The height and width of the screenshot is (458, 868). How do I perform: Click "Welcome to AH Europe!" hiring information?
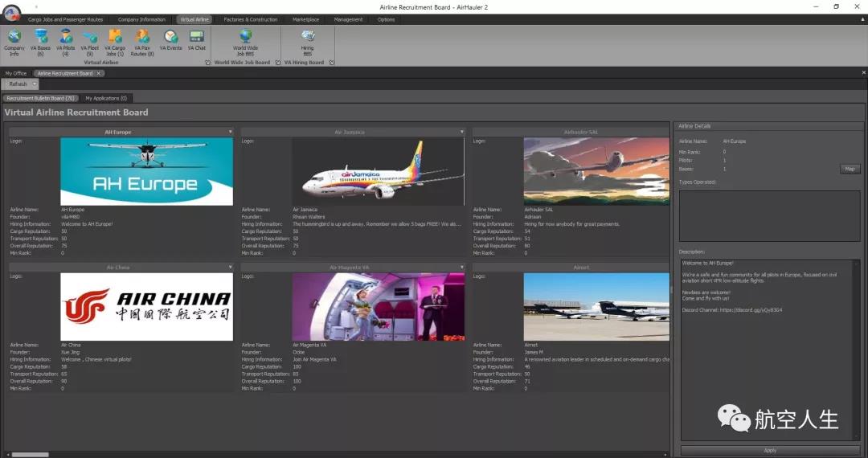[x=87, y=224]
